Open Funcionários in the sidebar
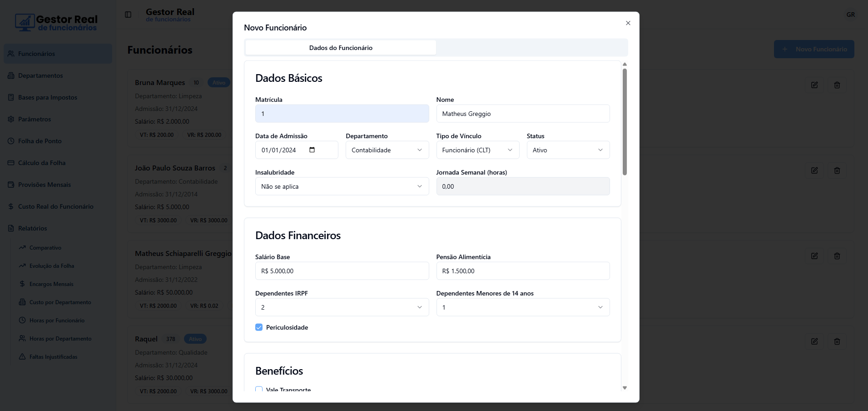Screen dimensions: 868x411 point(58,54)
